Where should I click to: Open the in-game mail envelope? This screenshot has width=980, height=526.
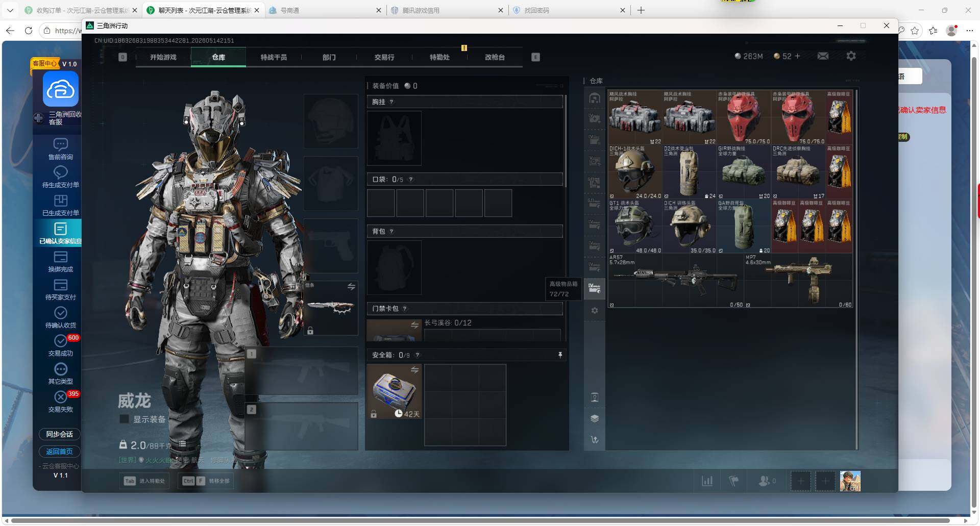point(823,56)
